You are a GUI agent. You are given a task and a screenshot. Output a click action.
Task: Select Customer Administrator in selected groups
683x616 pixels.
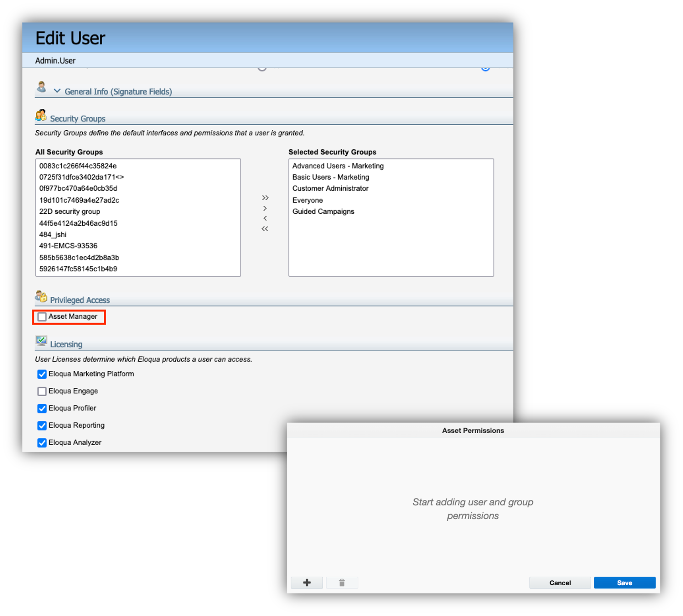tap(330, 189)
